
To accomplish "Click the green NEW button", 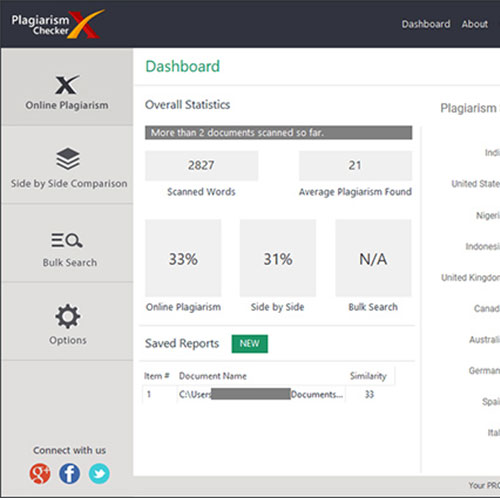I will (250, 344).
